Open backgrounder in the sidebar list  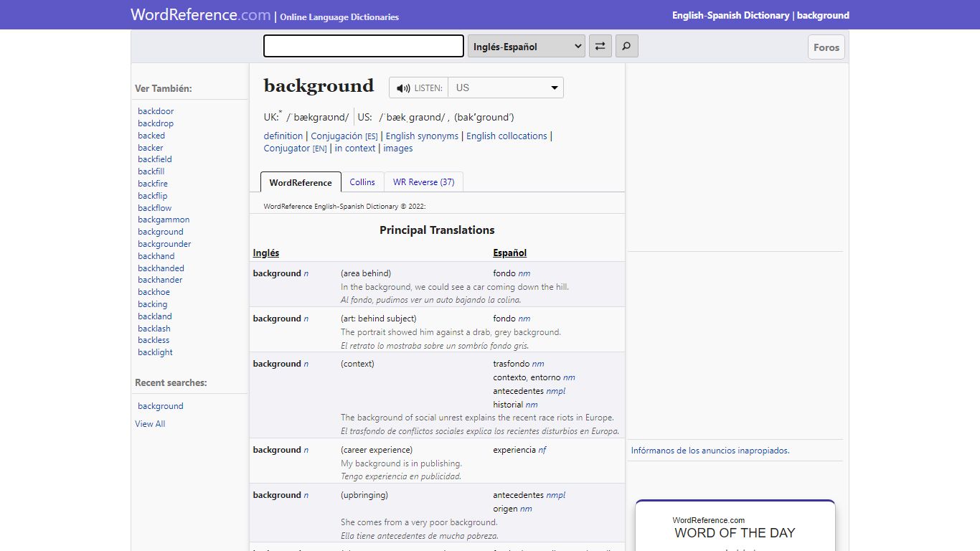tap(164, 244)
